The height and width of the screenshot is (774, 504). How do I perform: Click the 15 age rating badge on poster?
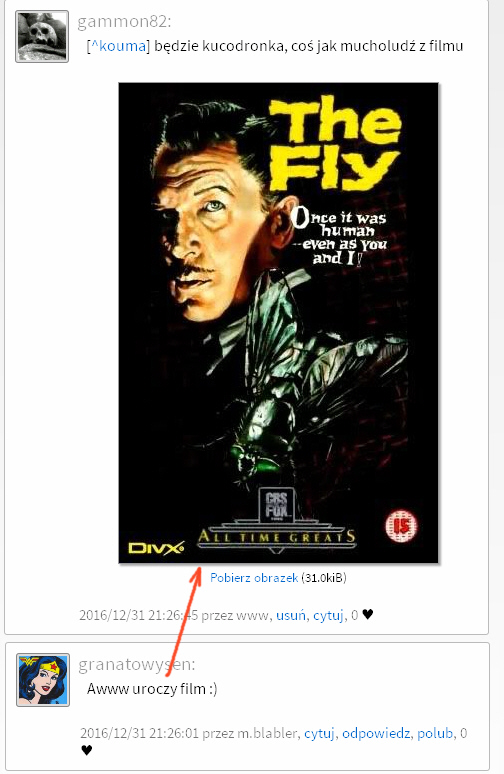click(401, 527)
